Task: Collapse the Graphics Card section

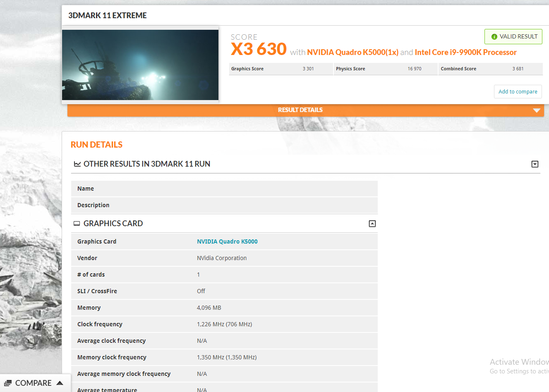Action: tap(372, 224)
